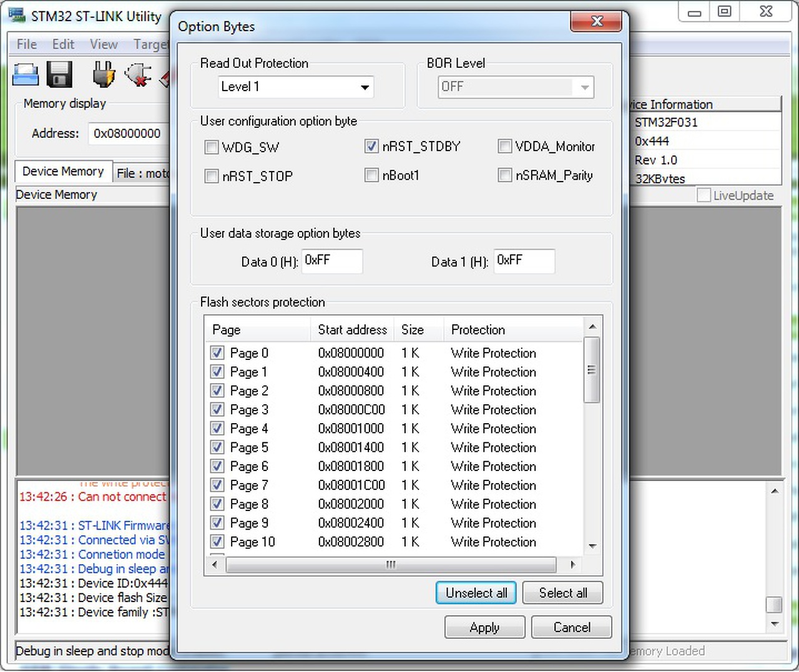Click the flash sectors list scroll-up arrow
Viewport: 799px width, 672px height.
(x=592, y=327)
